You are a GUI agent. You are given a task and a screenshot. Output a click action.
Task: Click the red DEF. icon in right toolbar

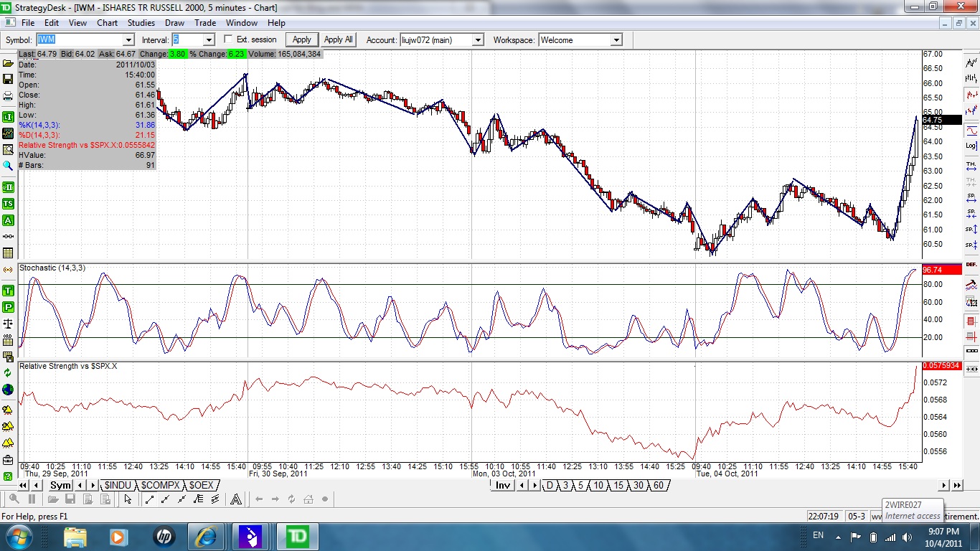tap(971, 264)
